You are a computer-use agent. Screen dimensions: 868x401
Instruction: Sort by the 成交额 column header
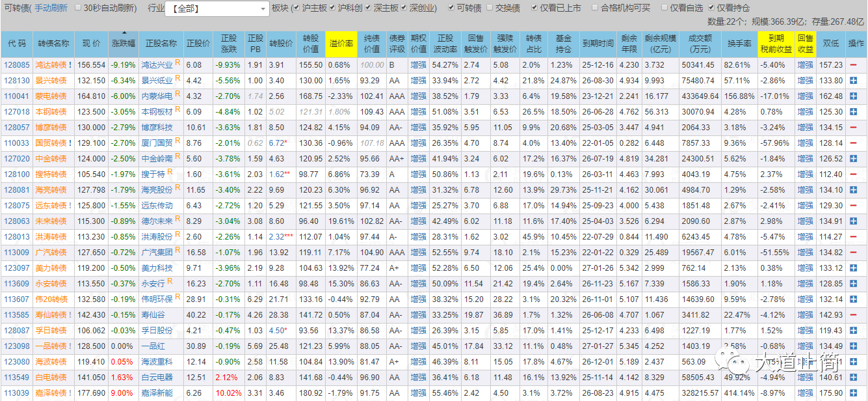(x=700, y=44)
